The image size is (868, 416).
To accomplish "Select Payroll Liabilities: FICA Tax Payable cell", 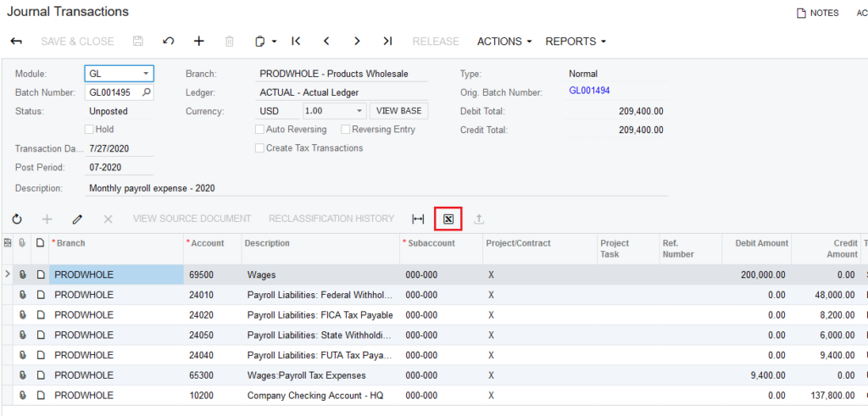I will pos(320,315).
